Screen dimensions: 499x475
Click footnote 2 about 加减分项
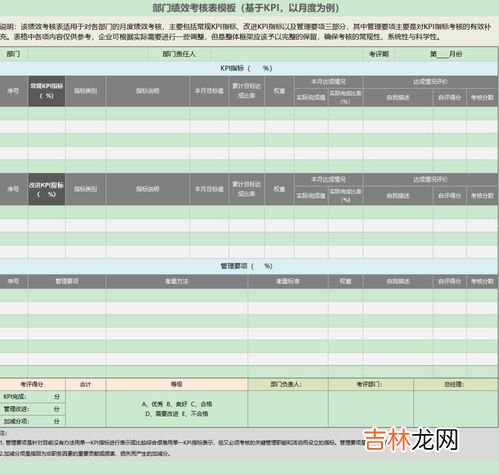(x=85, y=453)
